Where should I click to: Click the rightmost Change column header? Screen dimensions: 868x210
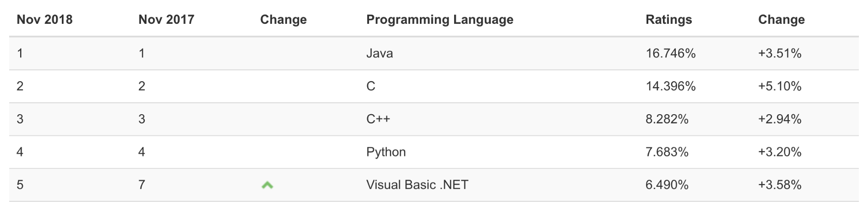point(781,19)
